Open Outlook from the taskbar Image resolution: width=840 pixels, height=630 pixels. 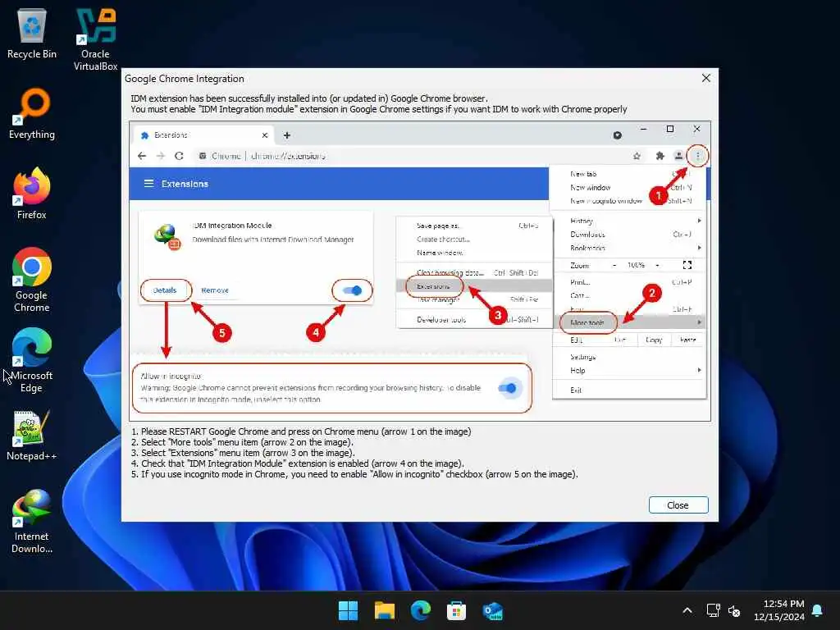click(x=492, y=610)
